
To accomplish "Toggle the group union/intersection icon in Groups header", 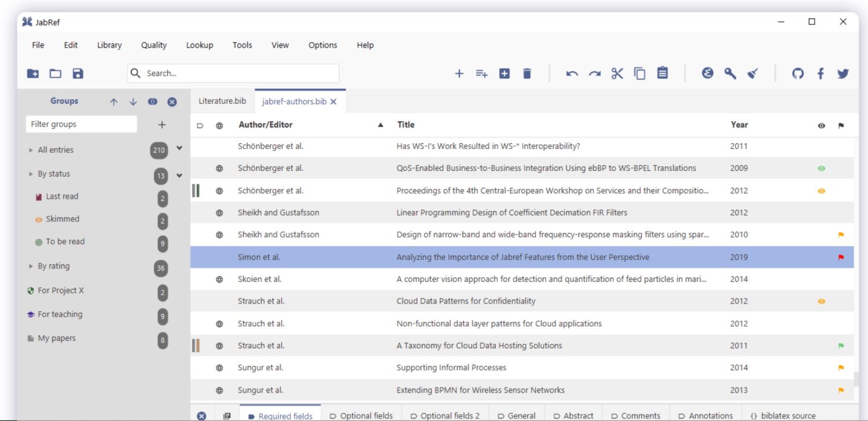I will (152, 101).
